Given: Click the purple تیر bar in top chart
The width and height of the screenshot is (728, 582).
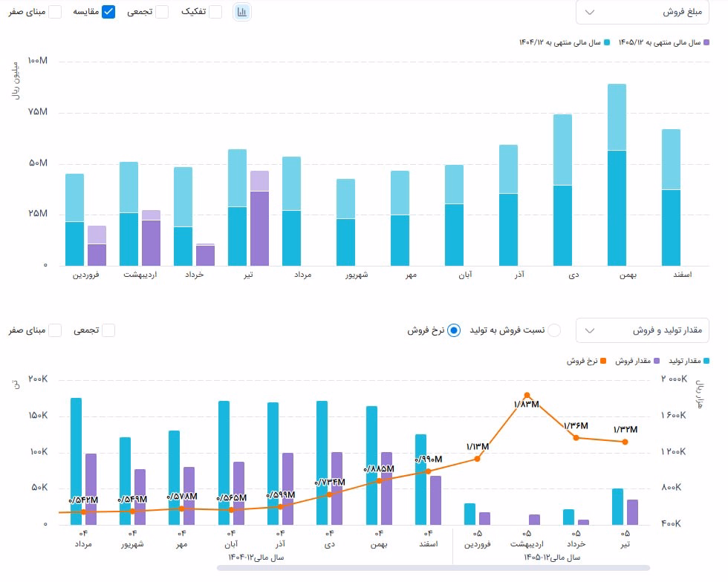Looking at the screenshot, I should (259, 218).
